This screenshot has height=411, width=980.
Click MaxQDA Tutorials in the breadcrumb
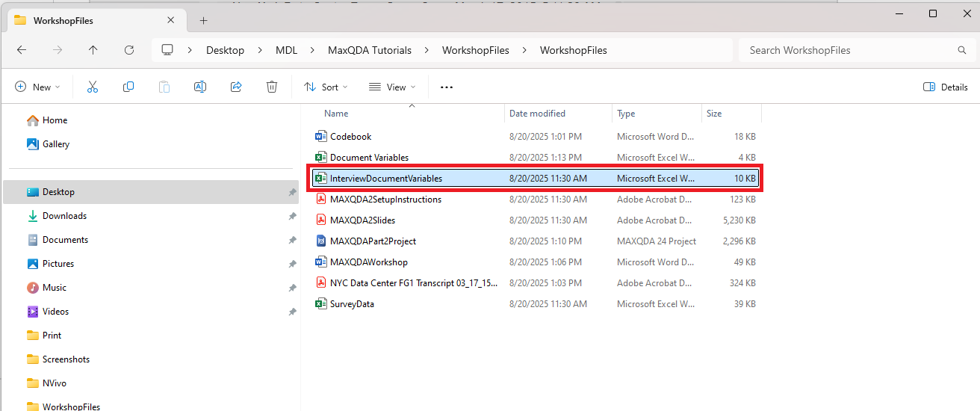point(370,50)
